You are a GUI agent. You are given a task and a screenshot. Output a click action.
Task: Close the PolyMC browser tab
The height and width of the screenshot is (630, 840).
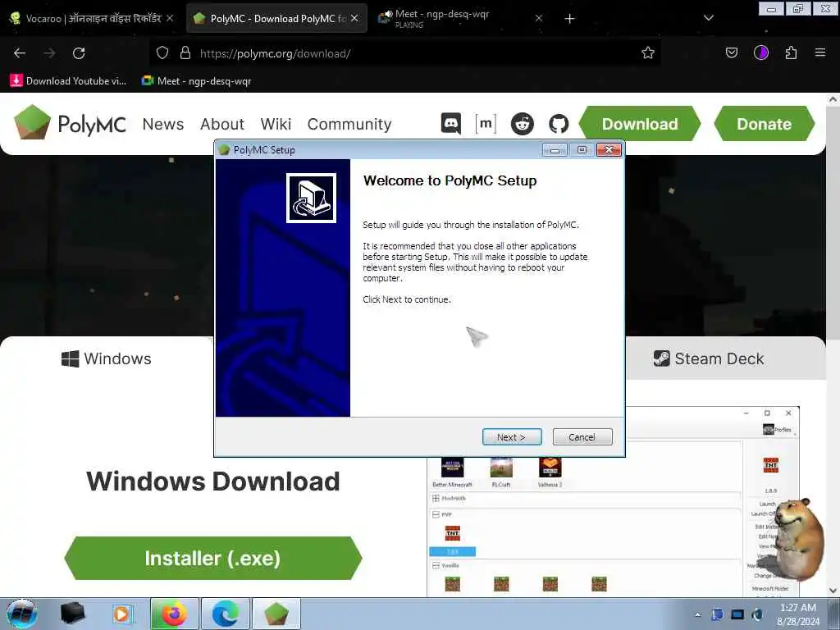tap(354, 18)
